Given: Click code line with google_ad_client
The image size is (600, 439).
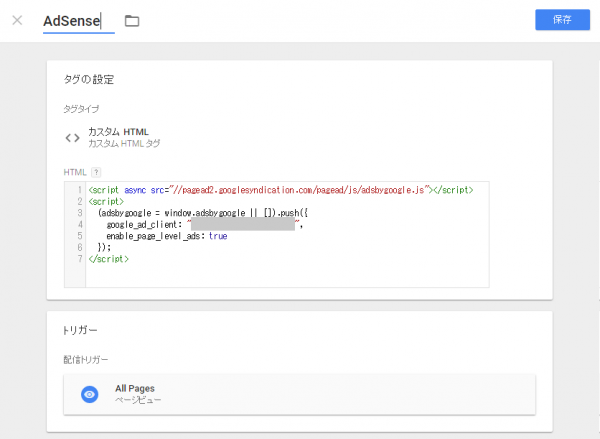Looking at the screenshot, I should [205, 225].
